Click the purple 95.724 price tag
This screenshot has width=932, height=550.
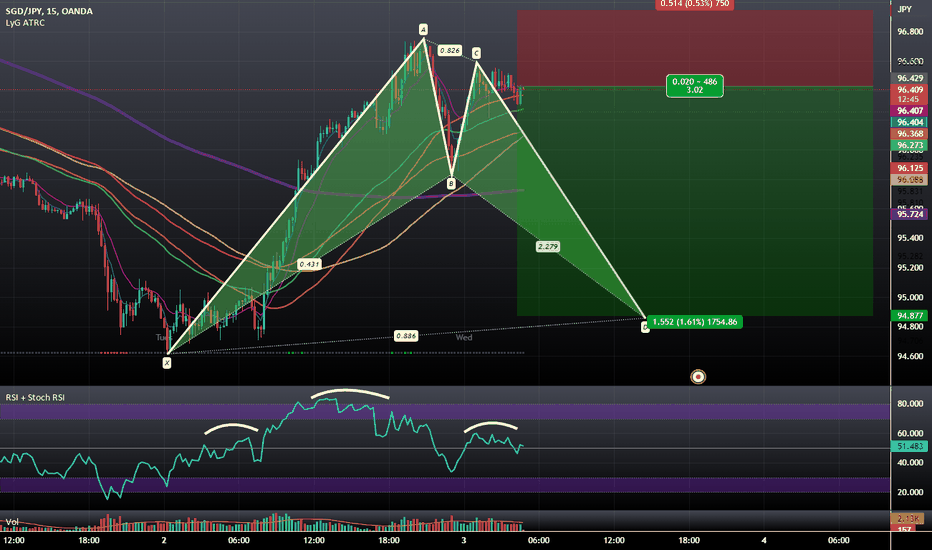pyautogui.click(x=910, y=214)
